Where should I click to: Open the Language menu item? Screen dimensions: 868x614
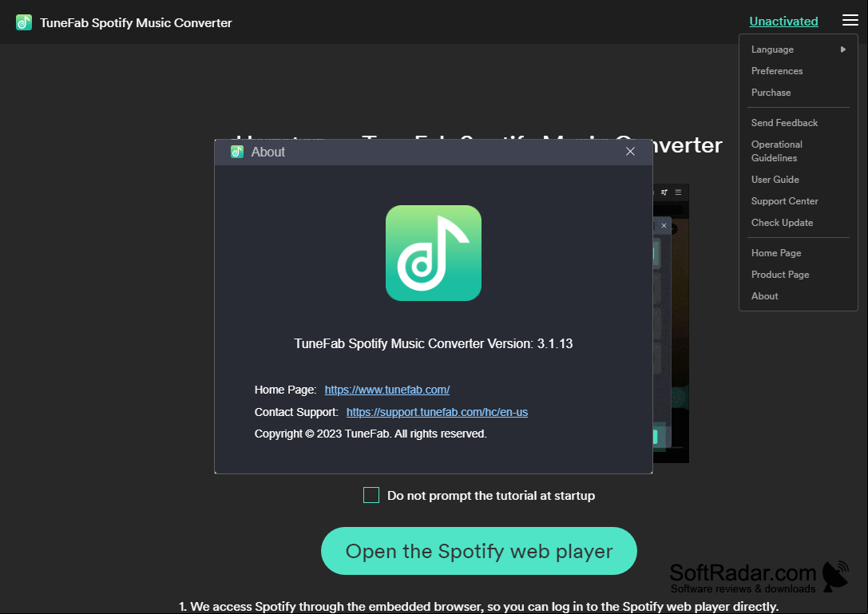click(x=799, y=50)
